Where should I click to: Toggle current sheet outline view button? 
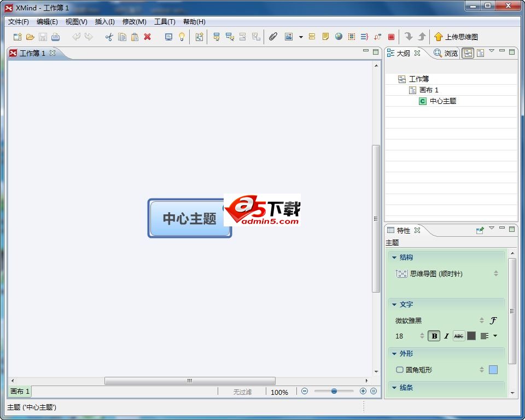(x=481, y=53)
